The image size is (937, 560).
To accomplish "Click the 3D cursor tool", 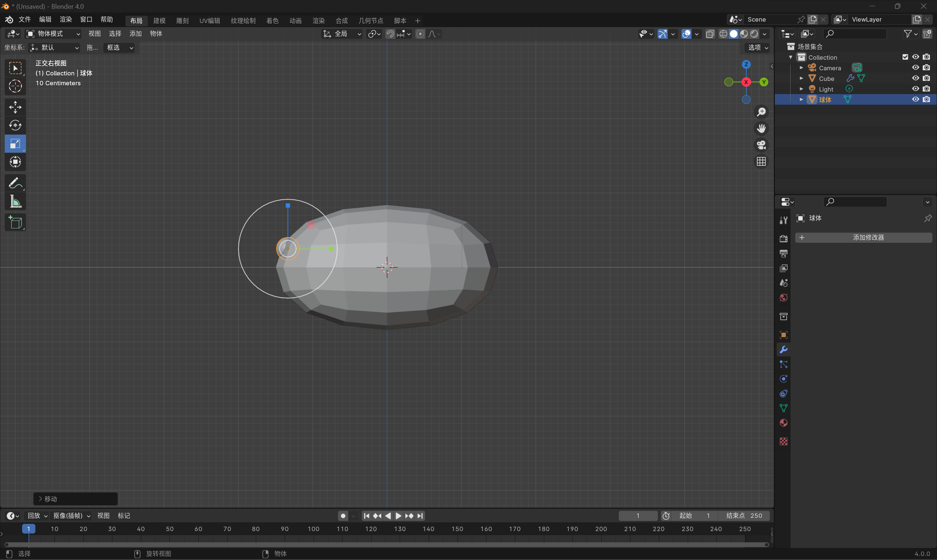I will pyautogui.click(x=15, y=86).
